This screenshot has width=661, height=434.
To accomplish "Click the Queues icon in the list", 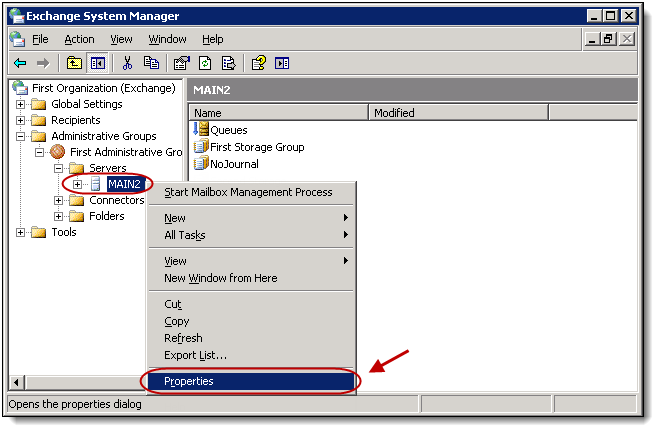I will tap(201, 129).
